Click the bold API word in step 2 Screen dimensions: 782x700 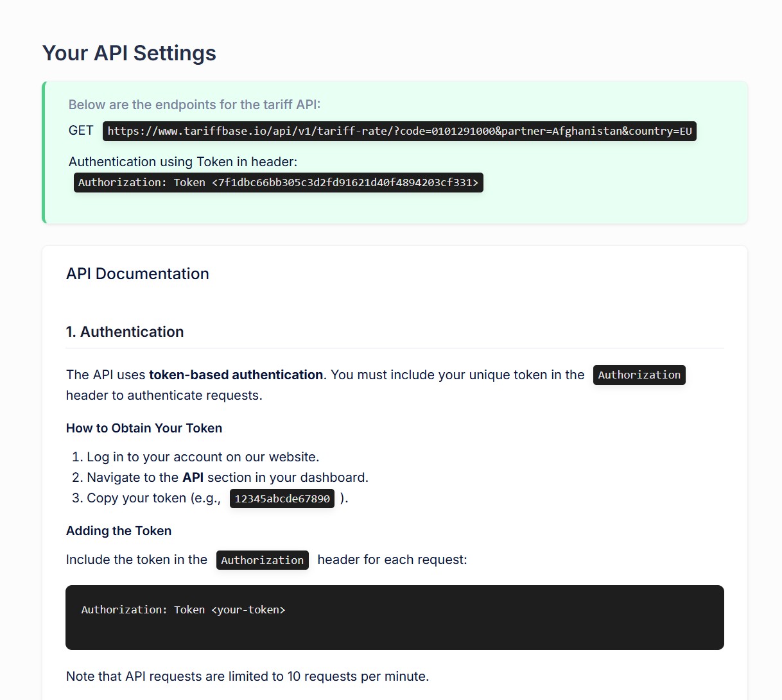pos(193,477)
